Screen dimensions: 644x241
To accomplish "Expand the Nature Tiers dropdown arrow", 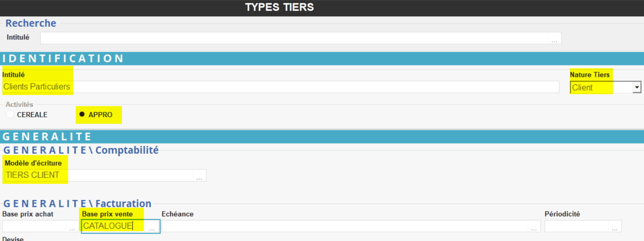I will click(x=637, y=87).
